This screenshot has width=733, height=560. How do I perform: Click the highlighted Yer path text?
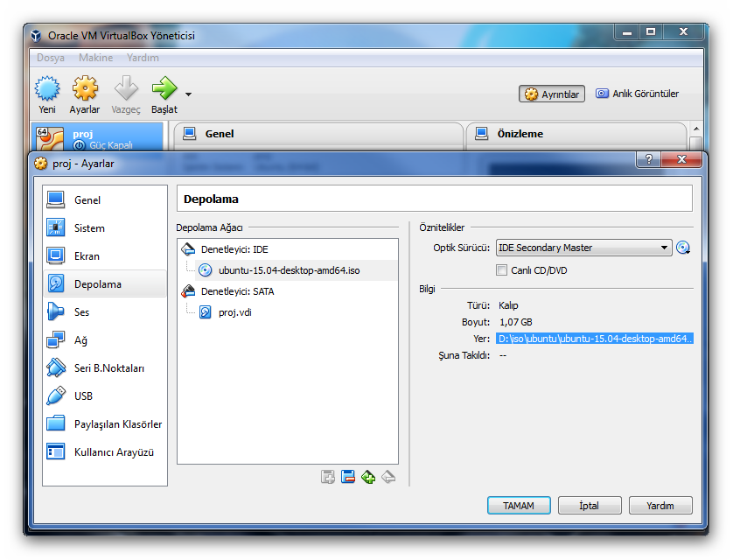pyautogui.click(x=595, y=339)
